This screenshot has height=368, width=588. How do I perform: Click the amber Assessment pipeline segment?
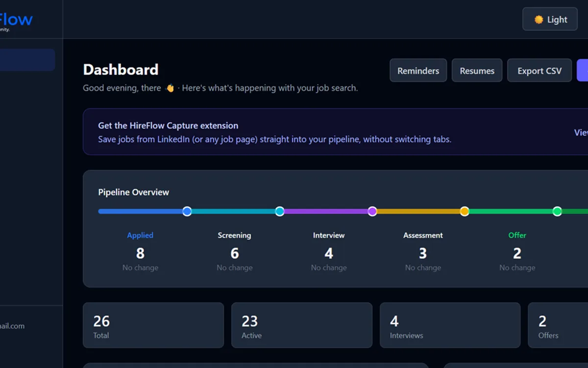click(x=418, y=211)
